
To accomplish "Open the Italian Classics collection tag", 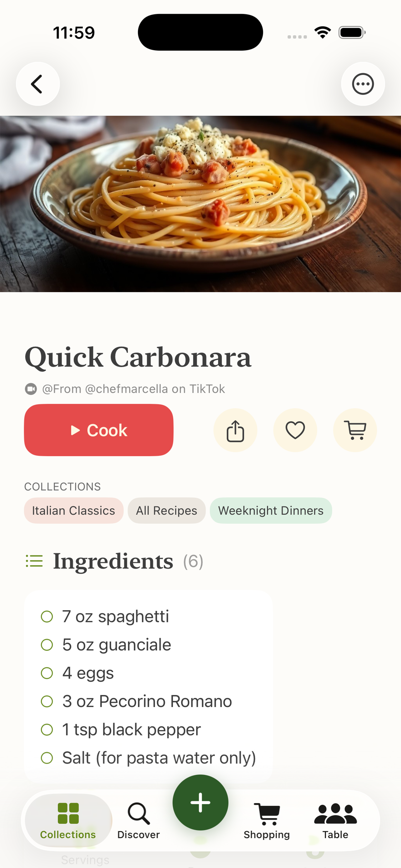I will [x=73, y=511].
